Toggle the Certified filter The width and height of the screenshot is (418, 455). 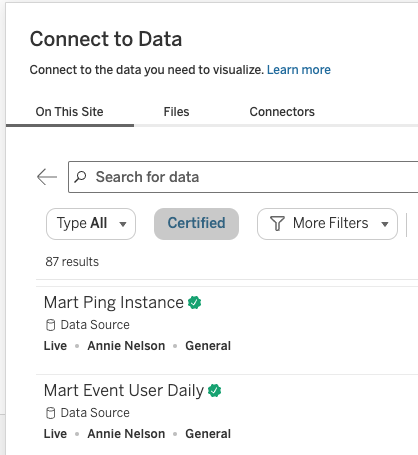(196, 224)
